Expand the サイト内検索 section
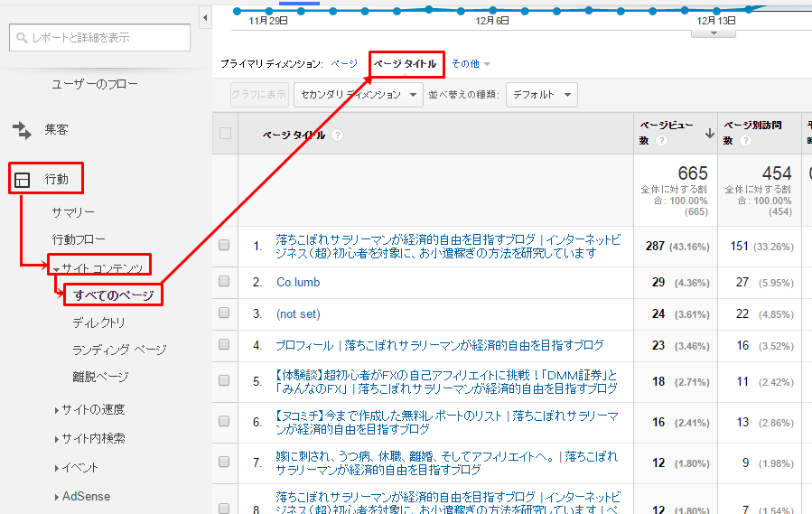This screenshot has width=812, height=514. 56,439
